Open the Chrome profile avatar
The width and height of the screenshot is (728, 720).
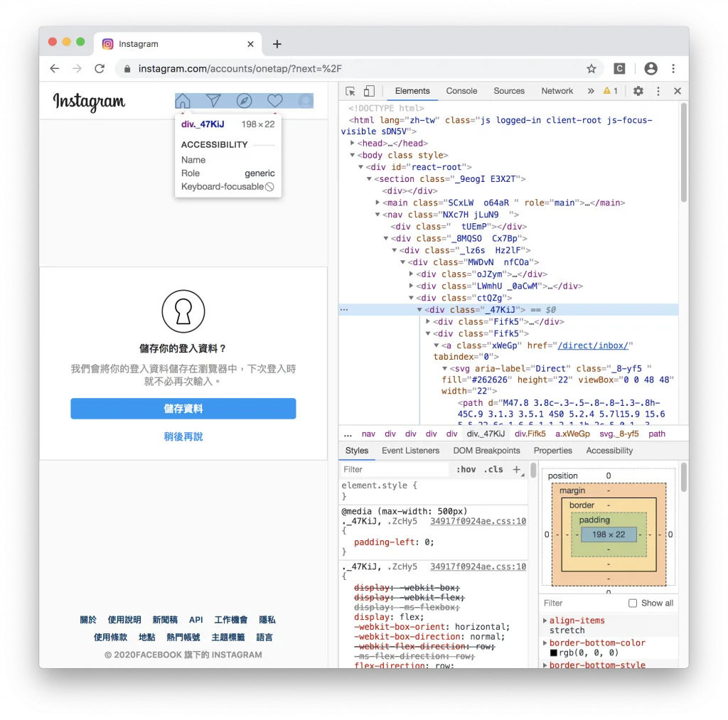tap(651, 69)
